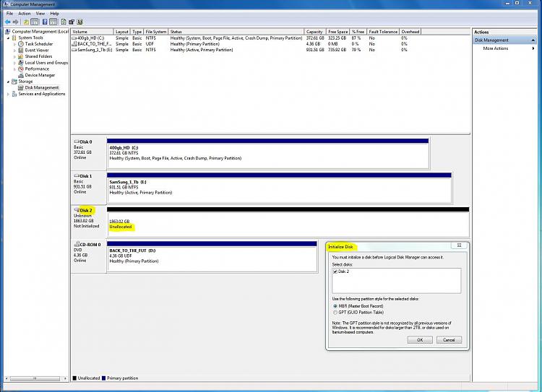Screen dimensions: 542x392
Task: Select the Disk 2 unallocated 1863.02 GB region
Action: [x=288, y=222]
